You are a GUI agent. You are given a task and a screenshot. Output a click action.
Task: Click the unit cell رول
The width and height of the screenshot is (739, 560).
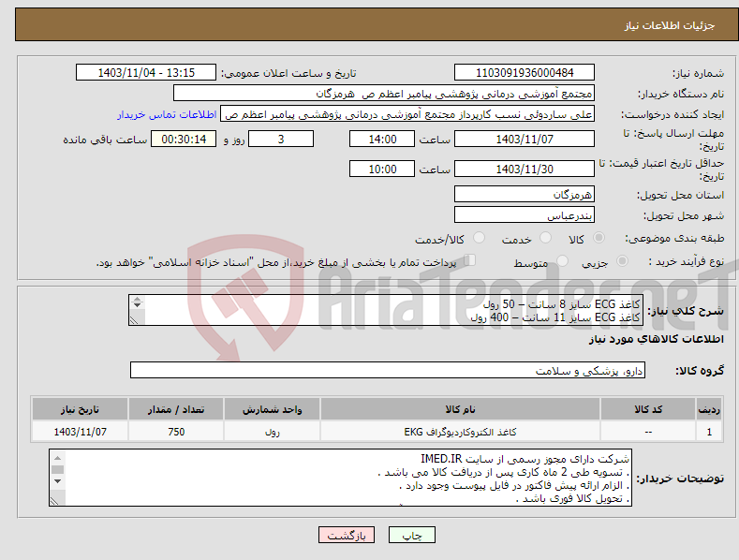tap(272, 432)
